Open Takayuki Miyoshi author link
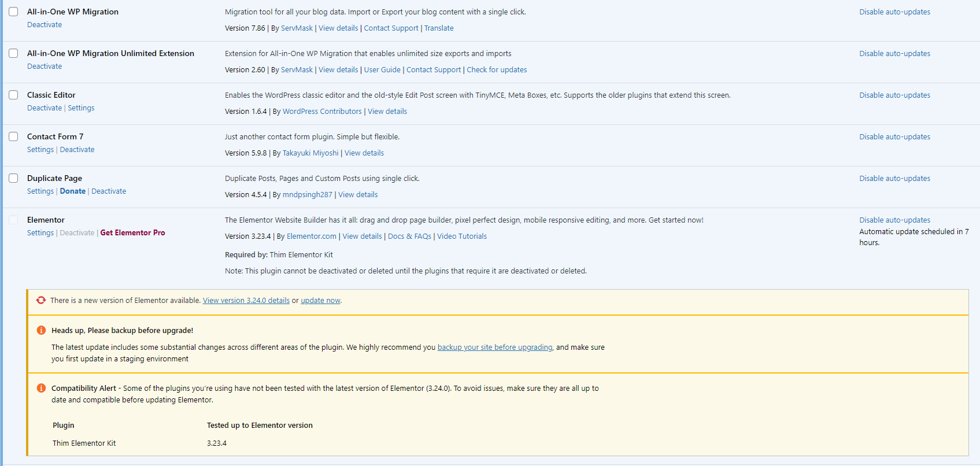 [x=310, y=153]
